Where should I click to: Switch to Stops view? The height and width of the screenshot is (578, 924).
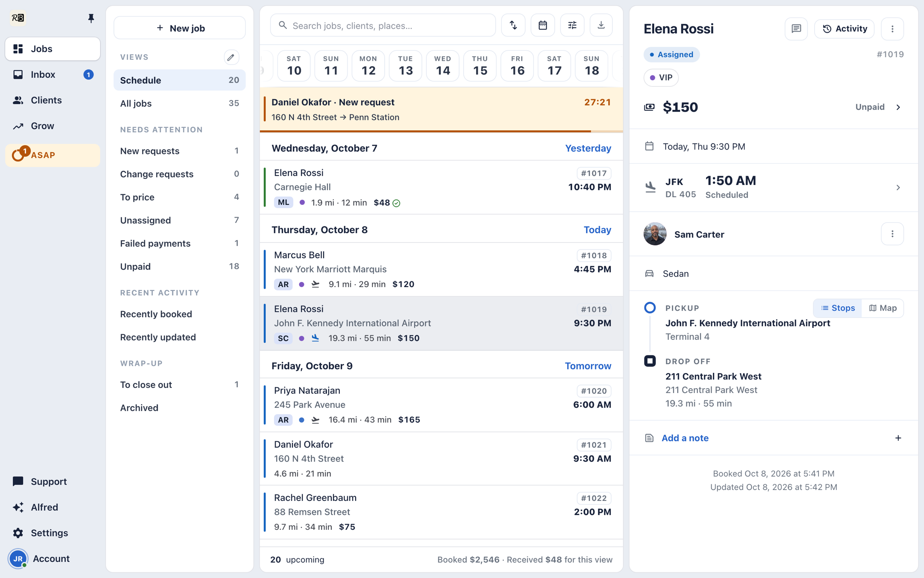[x=837, y=308]
